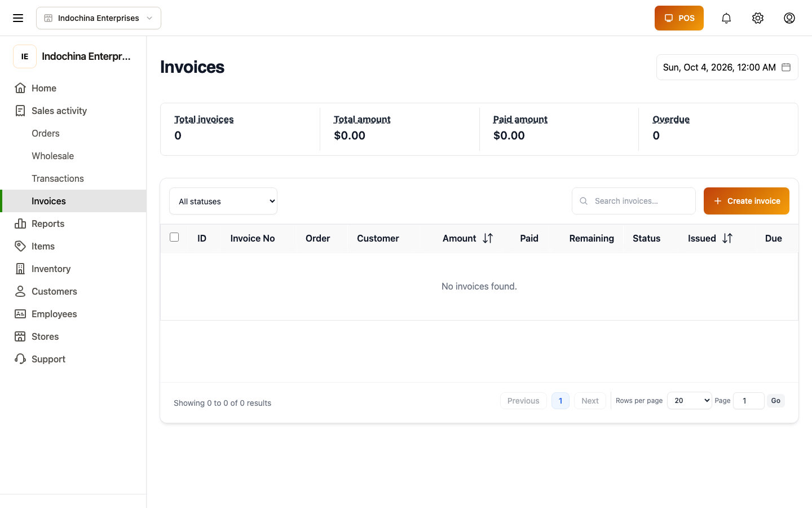Select page 1 in pagination
812x508 pixels.
click(x=561, y=401)
